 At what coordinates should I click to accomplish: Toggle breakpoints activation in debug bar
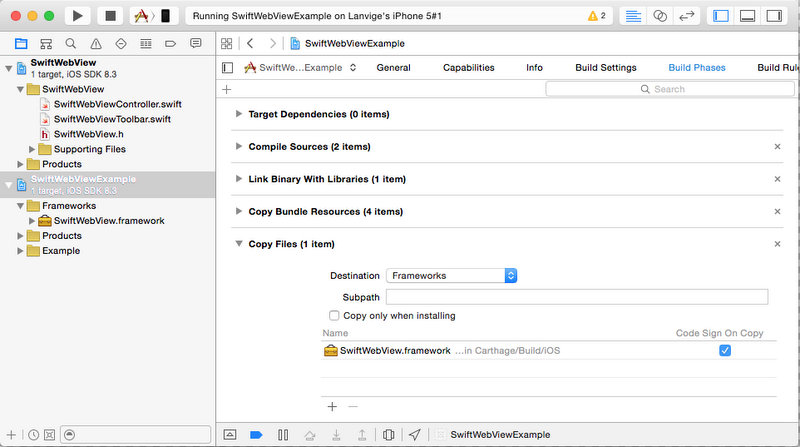[x=256, y=435]
